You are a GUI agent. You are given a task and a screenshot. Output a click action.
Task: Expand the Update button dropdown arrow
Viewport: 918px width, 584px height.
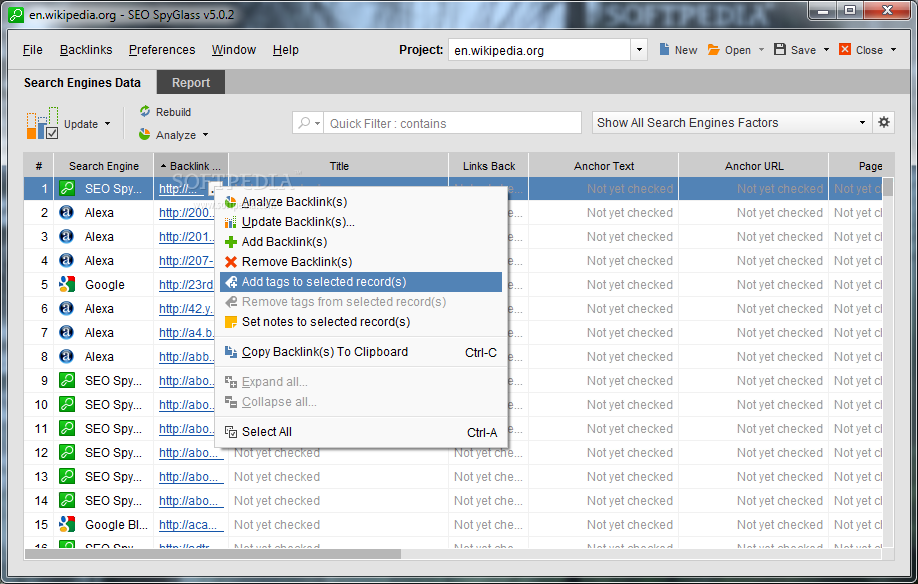107,123
